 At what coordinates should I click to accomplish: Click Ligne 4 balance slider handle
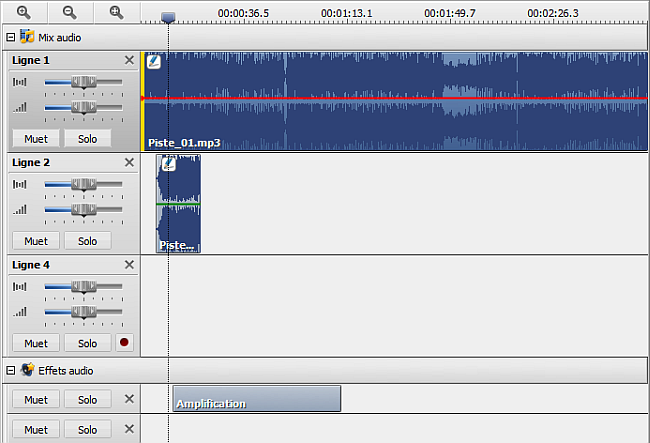point(84,287)
